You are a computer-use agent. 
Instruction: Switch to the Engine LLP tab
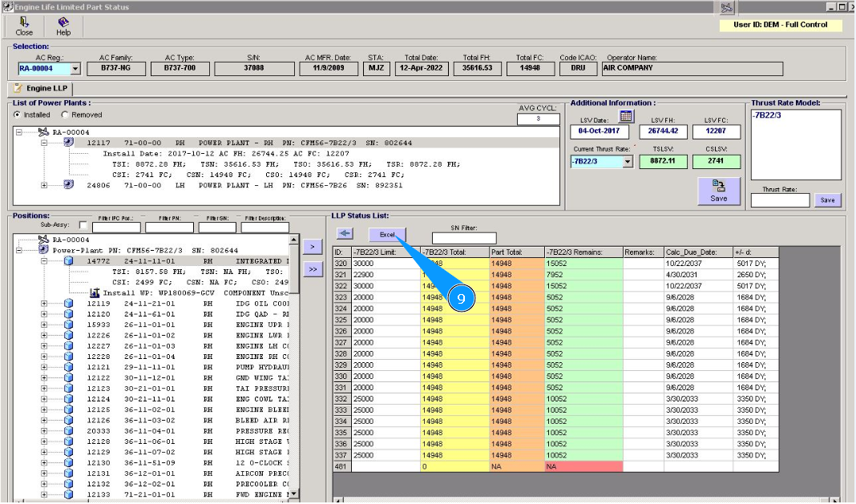(x=42, y=88)
